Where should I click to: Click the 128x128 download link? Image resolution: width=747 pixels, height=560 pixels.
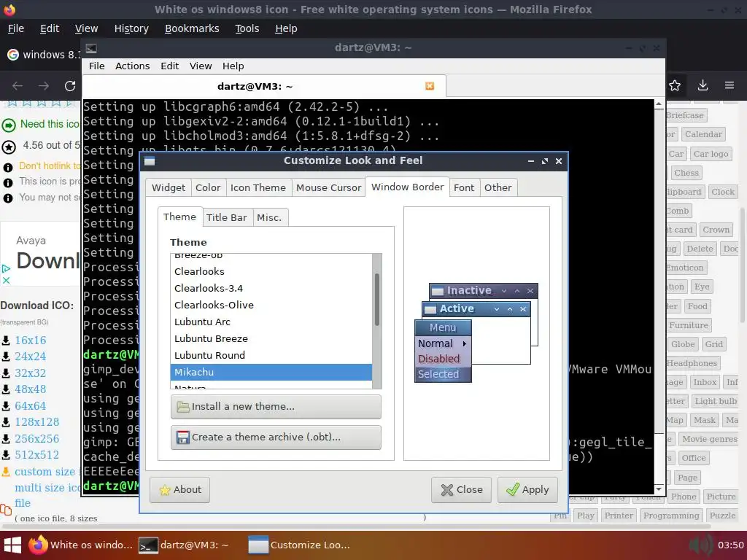click(37, 422)
